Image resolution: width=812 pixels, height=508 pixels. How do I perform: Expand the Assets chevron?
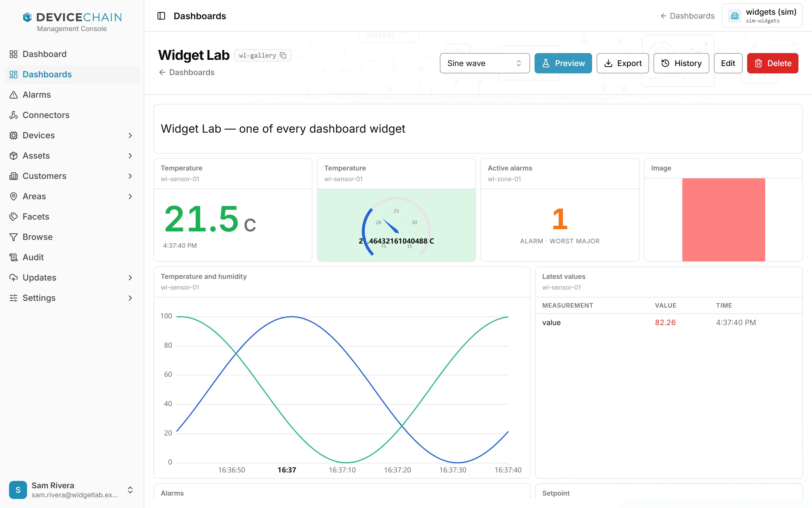pos(130,156)
